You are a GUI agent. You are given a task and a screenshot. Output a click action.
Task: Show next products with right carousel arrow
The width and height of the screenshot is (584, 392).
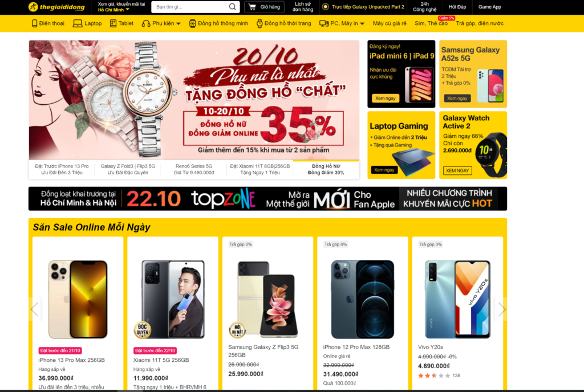click(502, 309)
